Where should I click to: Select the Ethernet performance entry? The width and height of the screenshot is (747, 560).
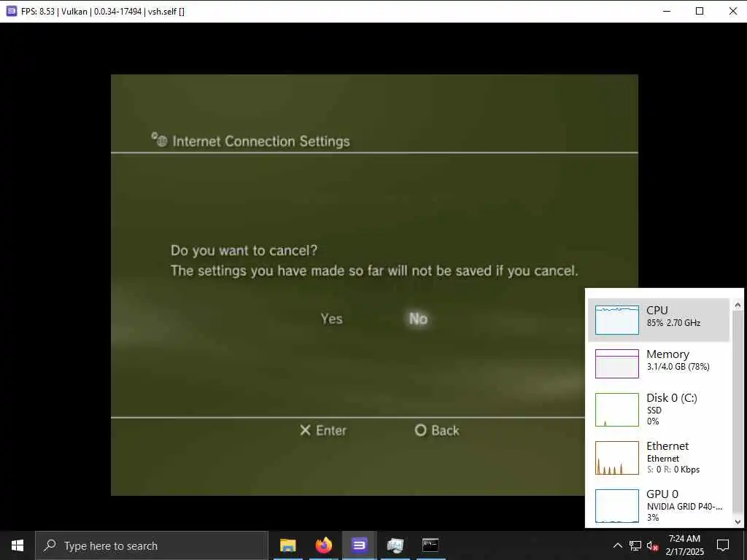point(659,457)
